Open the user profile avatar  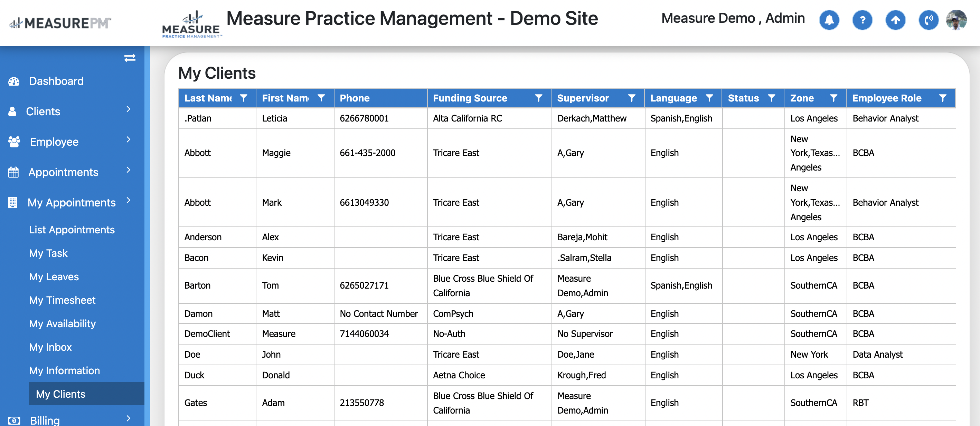tap(956, 20)
